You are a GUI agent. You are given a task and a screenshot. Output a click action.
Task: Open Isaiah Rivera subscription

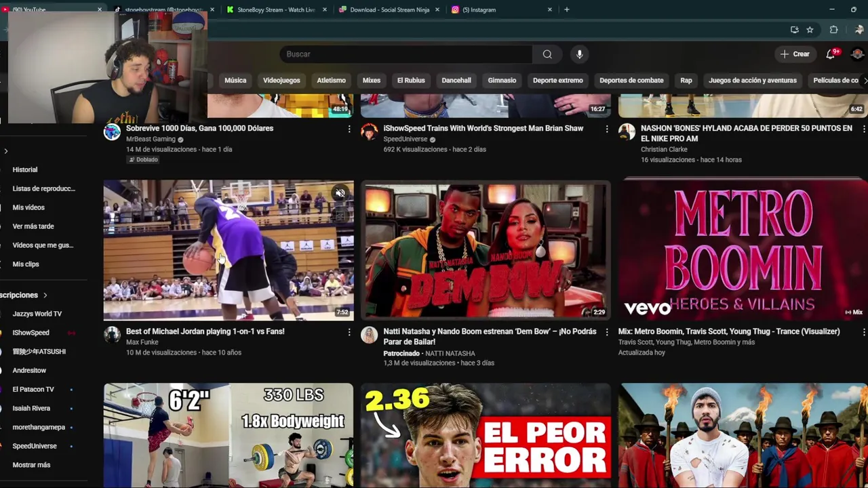point(31,409)
